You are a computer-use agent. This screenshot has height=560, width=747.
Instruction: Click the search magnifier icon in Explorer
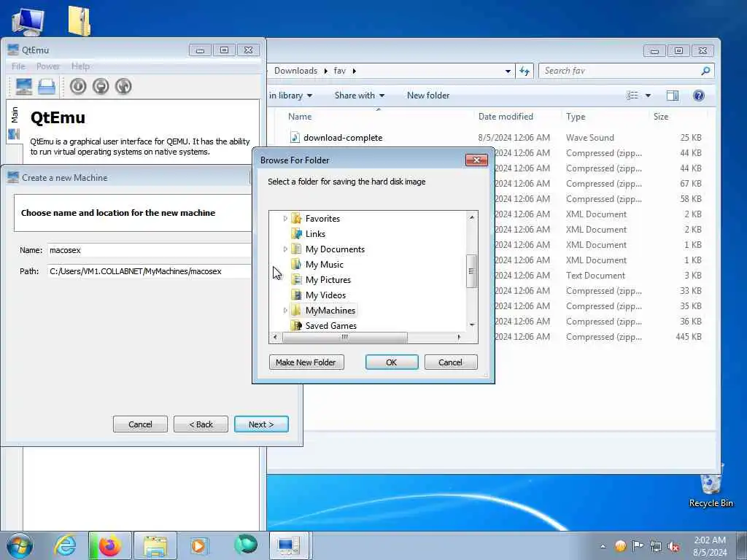click(705, 71)
